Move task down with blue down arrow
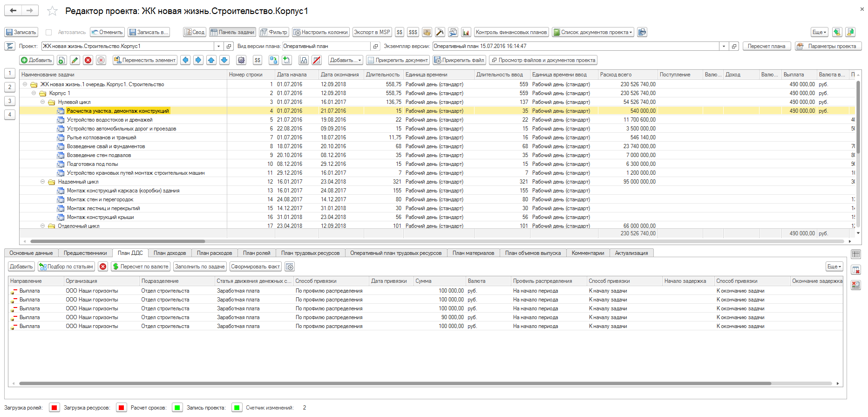 (x=224, y=60)
